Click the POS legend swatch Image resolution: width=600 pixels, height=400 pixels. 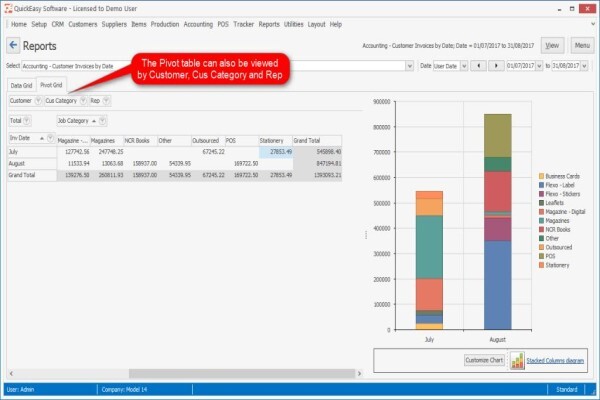(541, 256)
